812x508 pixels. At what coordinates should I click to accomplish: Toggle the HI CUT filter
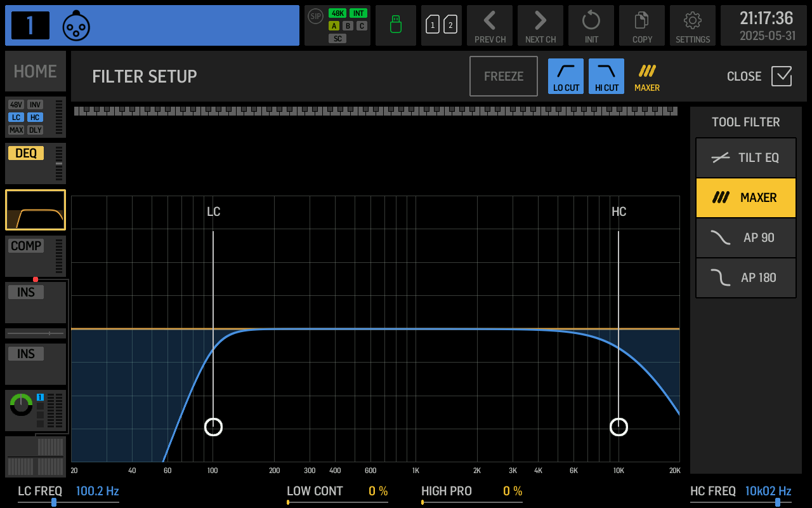pos(606,76)
